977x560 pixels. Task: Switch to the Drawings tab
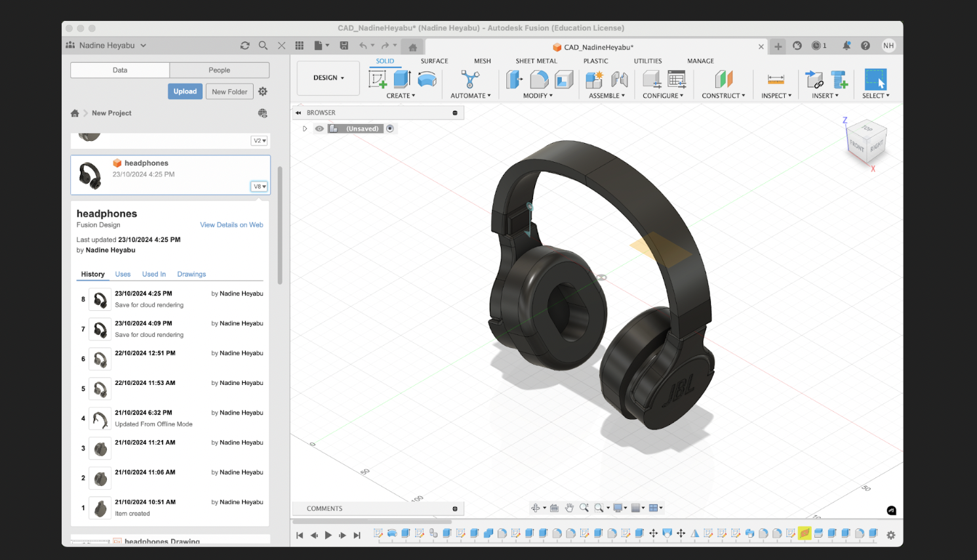pyautogui.click(x=191, y=274)
